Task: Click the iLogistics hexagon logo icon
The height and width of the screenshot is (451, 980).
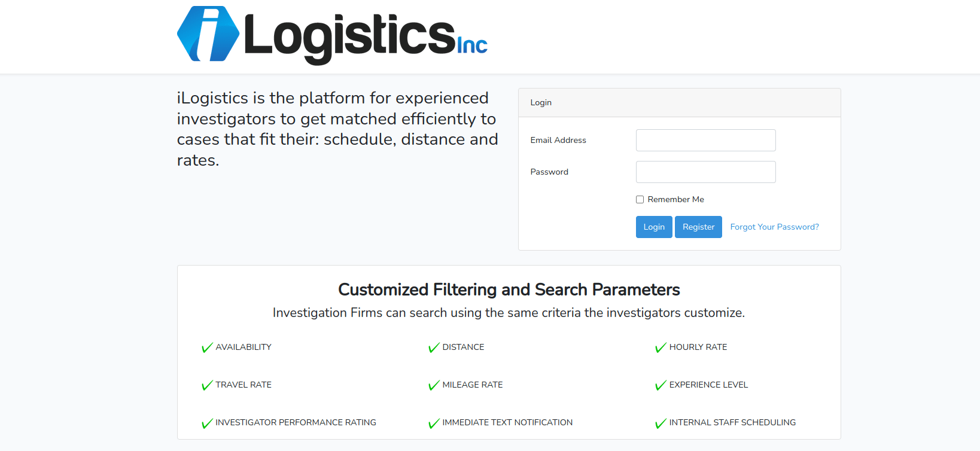Action: pos(208,33)
